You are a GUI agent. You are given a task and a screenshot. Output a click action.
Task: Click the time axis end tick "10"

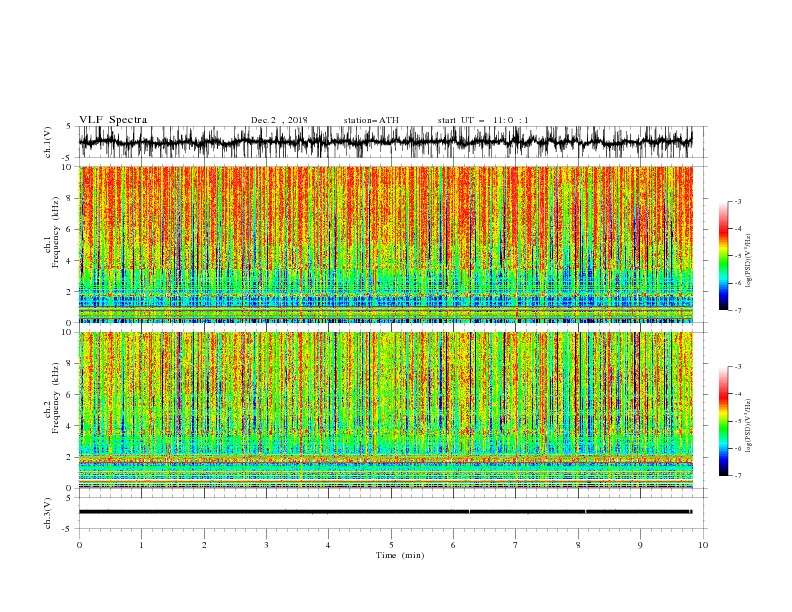click(x=703, y=545)
